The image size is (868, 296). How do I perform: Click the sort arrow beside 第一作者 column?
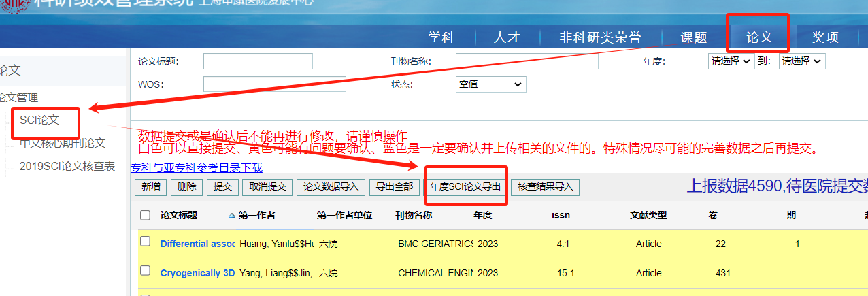(x=232, y=216)
